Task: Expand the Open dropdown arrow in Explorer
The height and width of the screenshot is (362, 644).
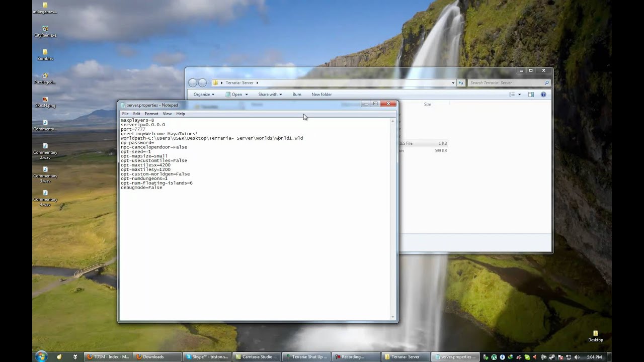Action: tap(247, 95)
